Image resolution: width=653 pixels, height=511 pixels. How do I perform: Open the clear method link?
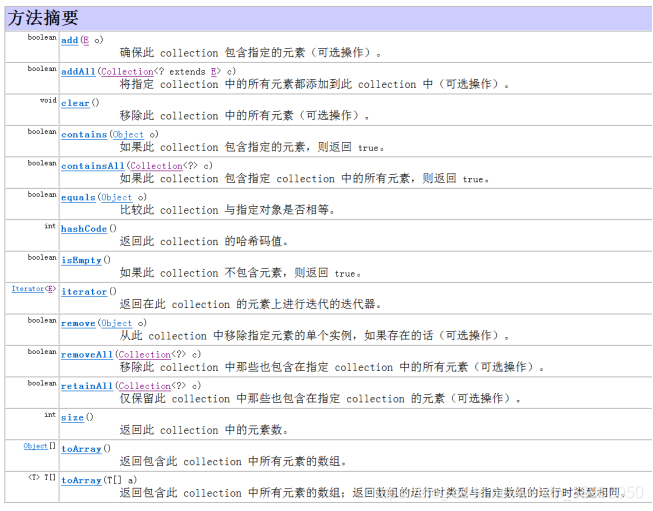pyautogui.click(x=75, y=103)
